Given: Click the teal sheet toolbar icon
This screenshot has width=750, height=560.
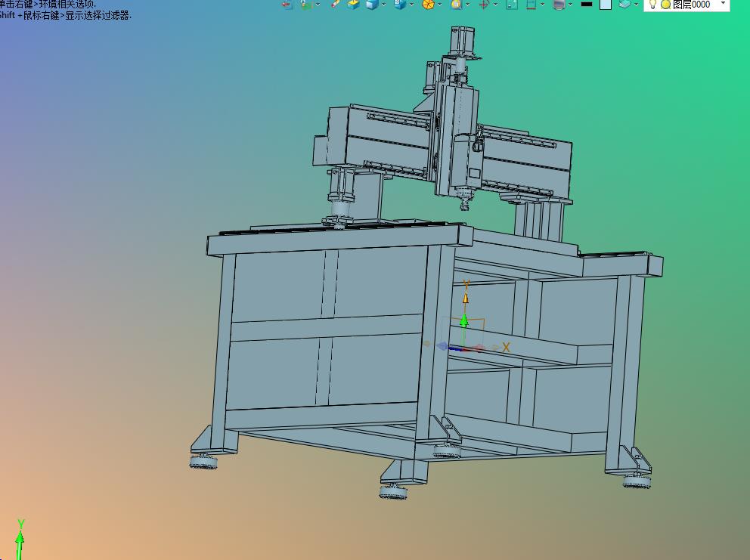Looking at the screenshot, I should [x=512, y=5].
